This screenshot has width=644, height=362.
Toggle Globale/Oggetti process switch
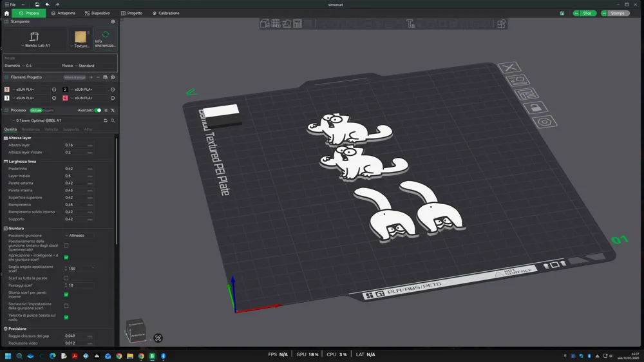coord(41,110)
